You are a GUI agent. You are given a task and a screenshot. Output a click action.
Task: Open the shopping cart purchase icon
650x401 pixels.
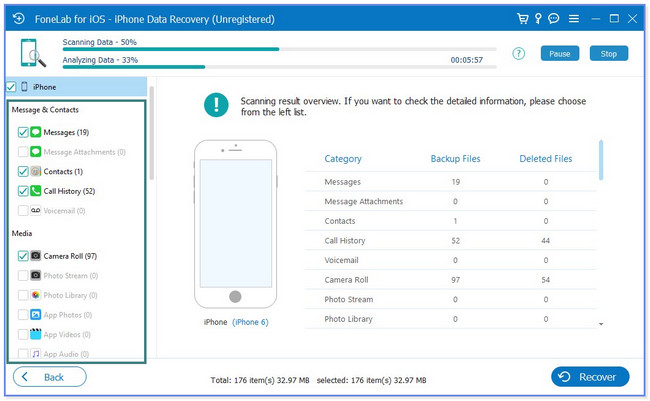click(x=523, y=19)
